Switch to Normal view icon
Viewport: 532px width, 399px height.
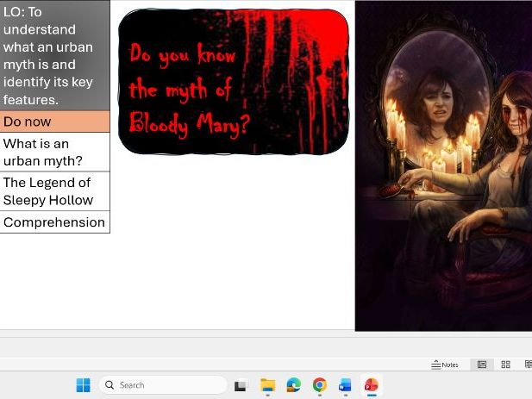pyautogui.click(x=482, y=365)
